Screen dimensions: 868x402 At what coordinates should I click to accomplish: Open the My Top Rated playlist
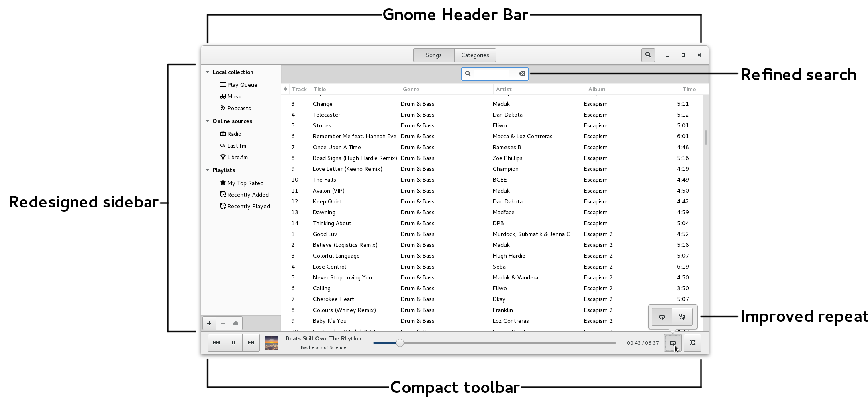tap(245, 183)
